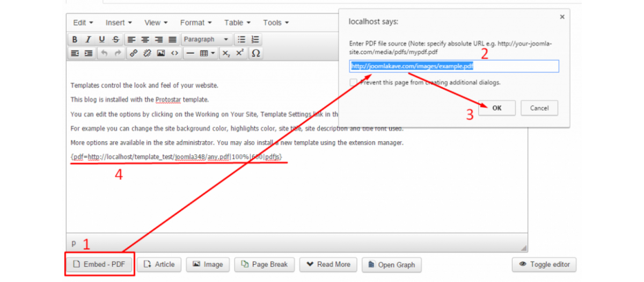Screen dimensions: 644x282
Task: Decrease indent of paragraph
Action: 75,53
